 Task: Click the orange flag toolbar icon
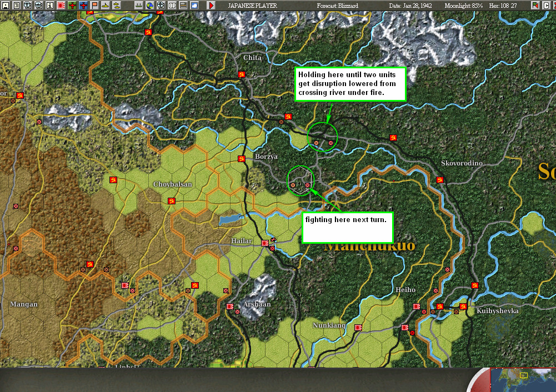[94, 6]
